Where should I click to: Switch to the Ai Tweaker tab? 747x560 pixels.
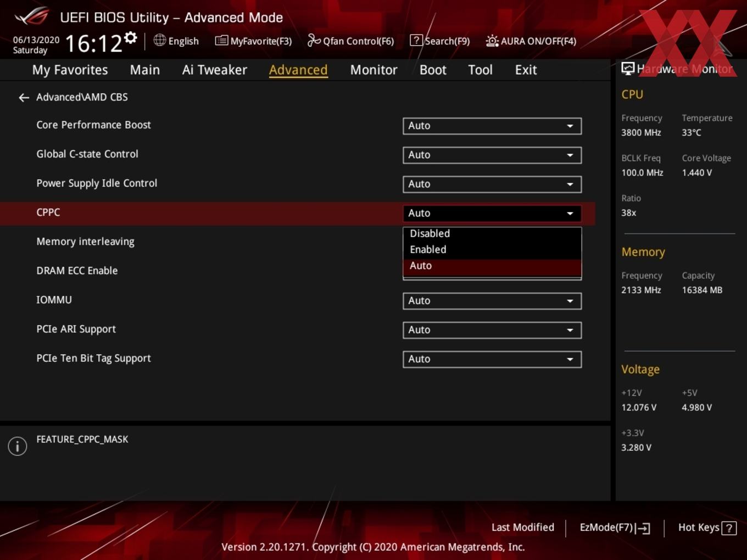pos(215,70)
